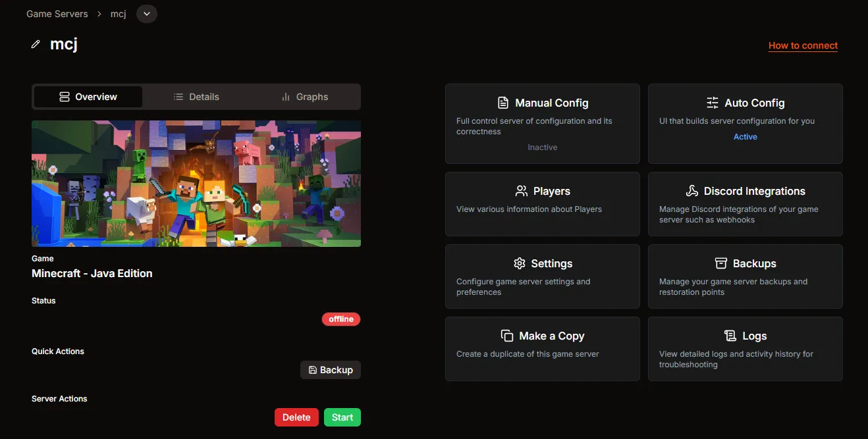Image resolution: width=868 pixels, height=439 pixels.
Task: Open Discord Integrations via the Discord icon
Action: [691, 191]
